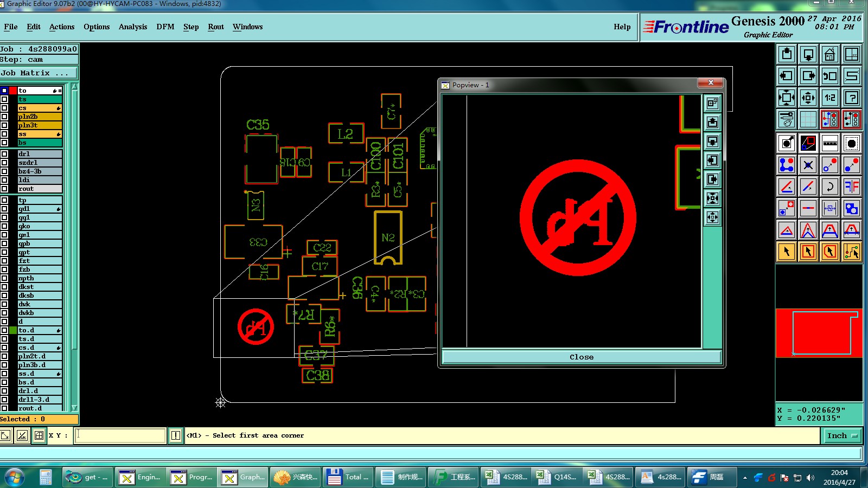Viewport: 868px width, 488px height.
Task: Click the layer list scroll-up arrow
Action: [x=74, y=87]
